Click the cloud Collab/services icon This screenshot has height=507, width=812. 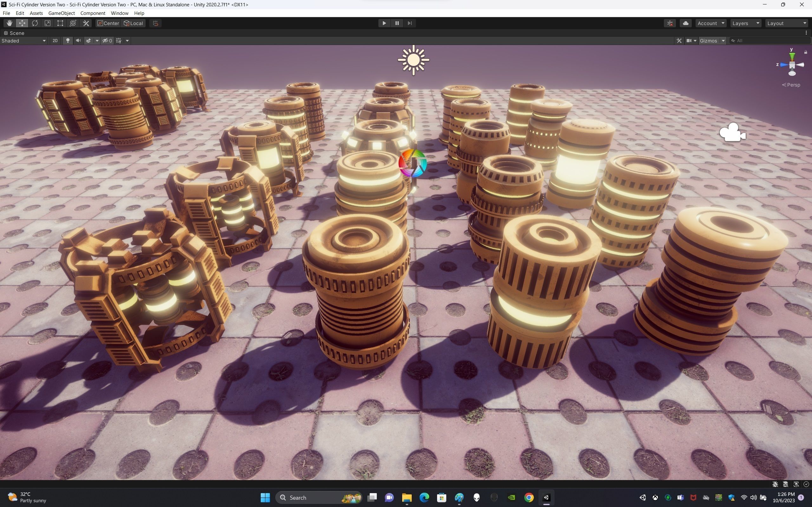pyautogui.click(x=685, y=23)
